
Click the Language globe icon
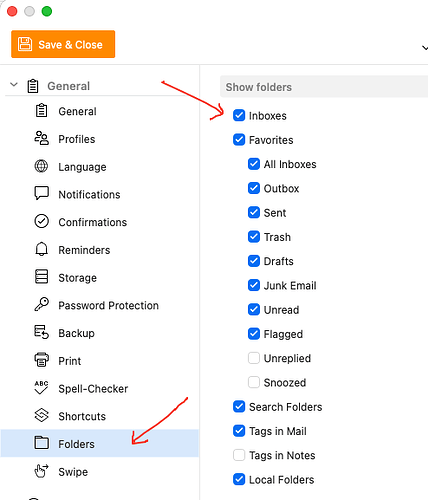(x=41, y=166)
